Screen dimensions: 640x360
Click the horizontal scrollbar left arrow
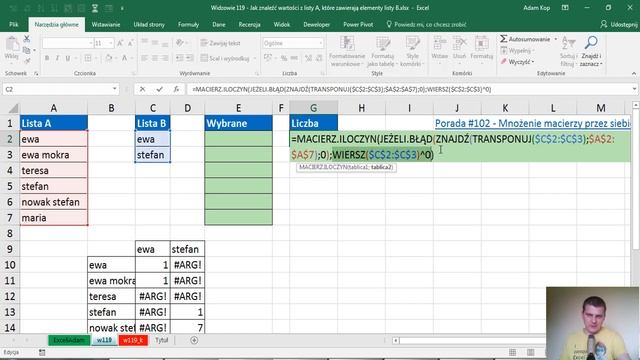click(396, 340)
